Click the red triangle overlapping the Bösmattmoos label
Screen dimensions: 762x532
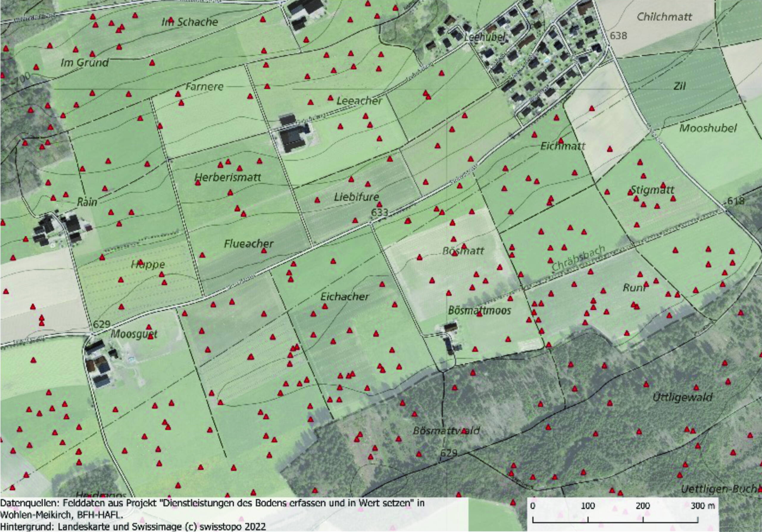479,314
